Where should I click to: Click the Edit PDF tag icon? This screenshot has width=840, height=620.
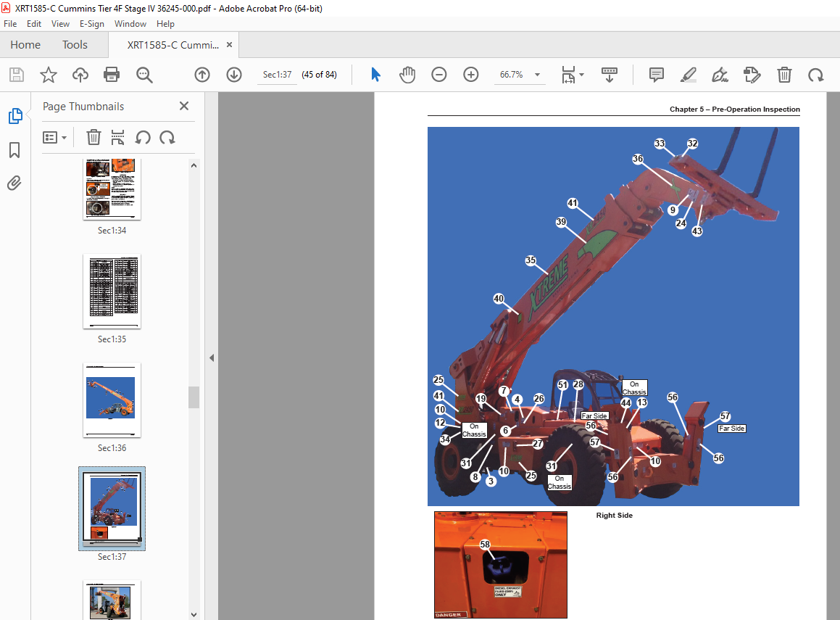point(752,75)
